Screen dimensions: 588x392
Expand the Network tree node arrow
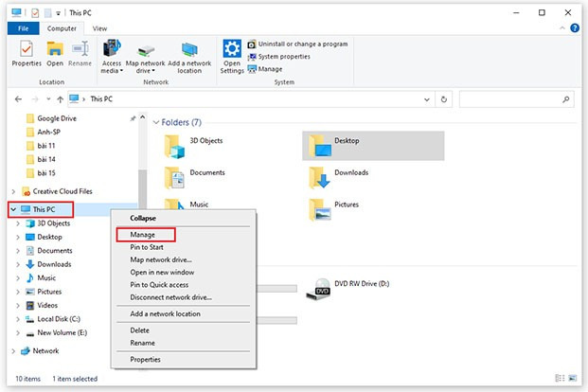tap(13, 351)
